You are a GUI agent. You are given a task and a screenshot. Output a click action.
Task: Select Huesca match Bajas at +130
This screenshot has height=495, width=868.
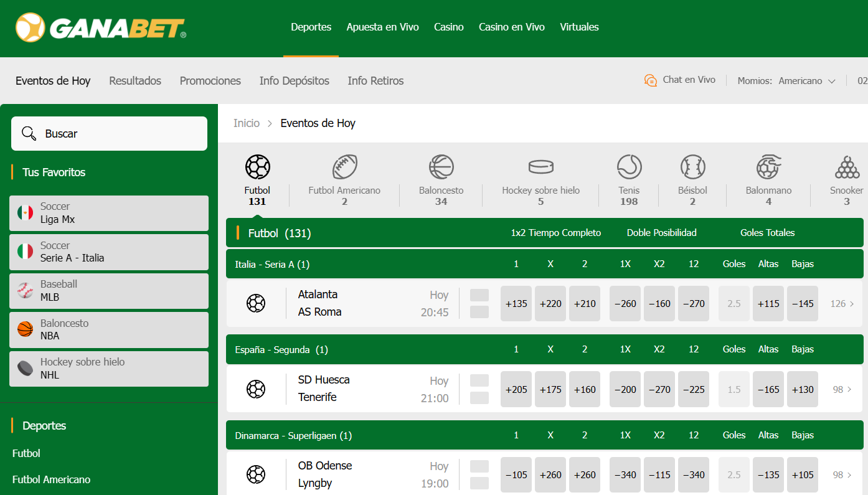pyautogui.click(x=803, y=389)
